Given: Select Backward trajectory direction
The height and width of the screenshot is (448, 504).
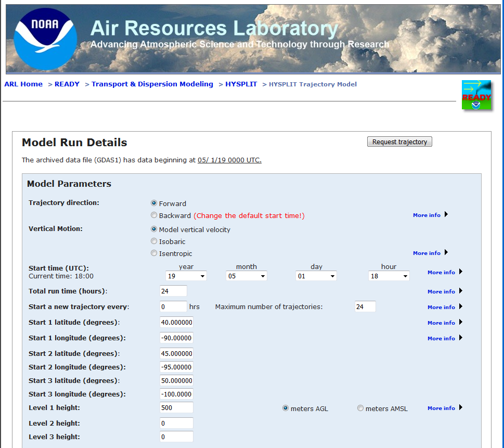Looking at the screenshot, I should click(x=154, y=215).
